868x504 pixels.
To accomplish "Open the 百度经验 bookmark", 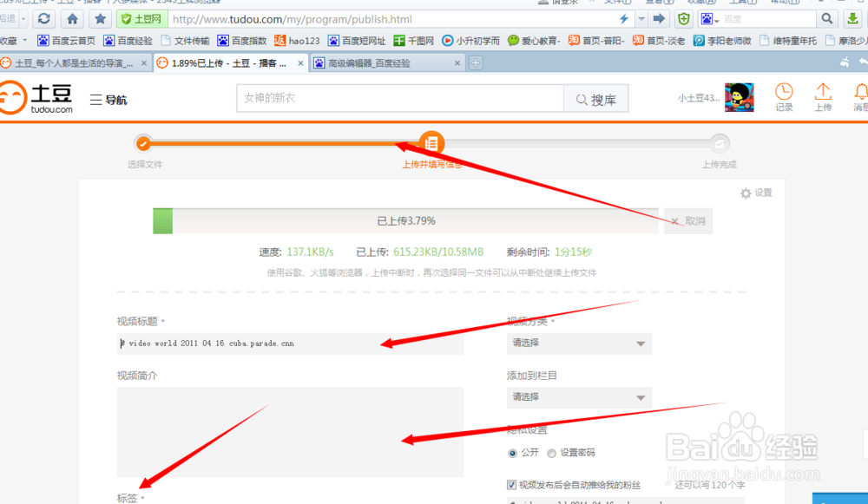I will click(x=128, y=41).
